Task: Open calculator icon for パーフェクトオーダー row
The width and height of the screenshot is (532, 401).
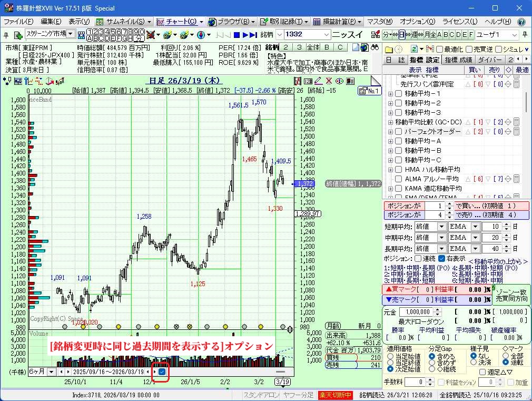Action: pyautogui.click(x=516, y=131)
